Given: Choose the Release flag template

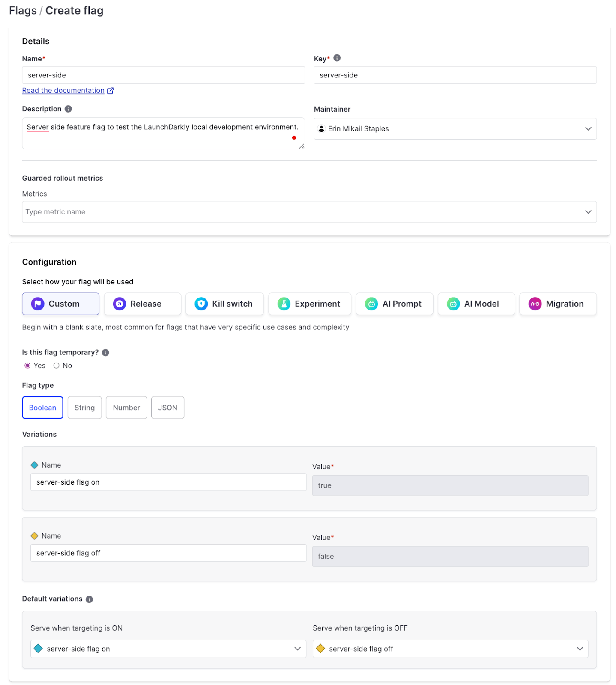Looking at the screenshot, I should (x=142, y=304).
